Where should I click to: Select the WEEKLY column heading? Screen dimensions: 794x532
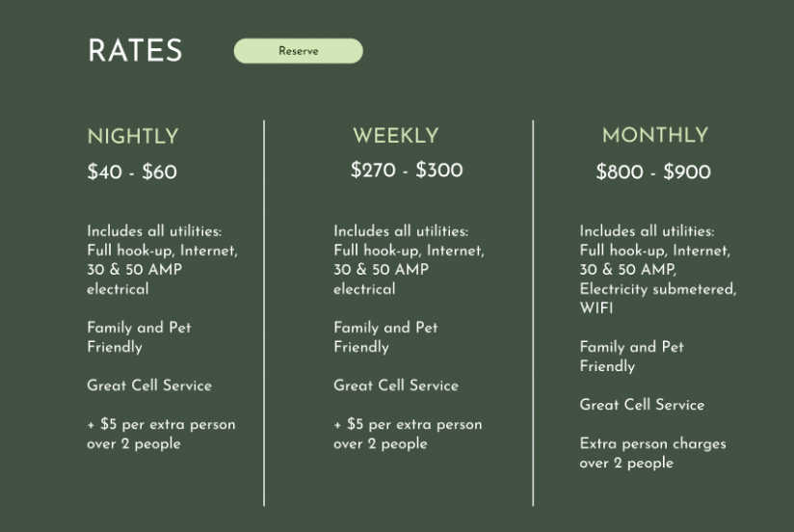pyautogui.click(x=395, y=137)
